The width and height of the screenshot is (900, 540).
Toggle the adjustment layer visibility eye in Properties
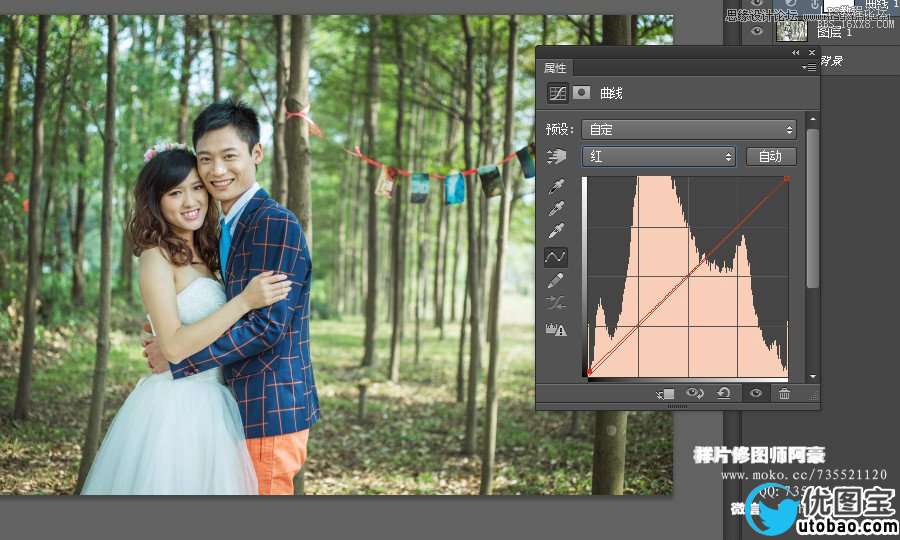click(756, 393)
